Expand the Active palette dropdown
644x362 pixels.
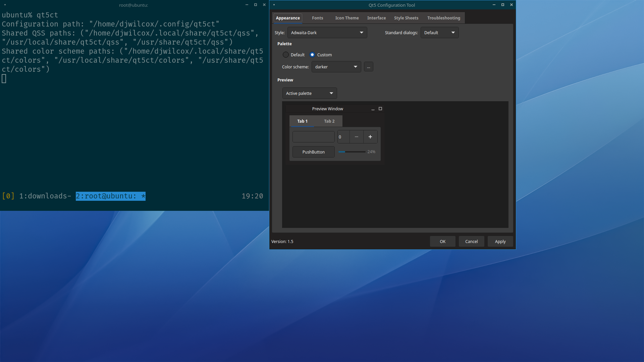pos(310,93)
